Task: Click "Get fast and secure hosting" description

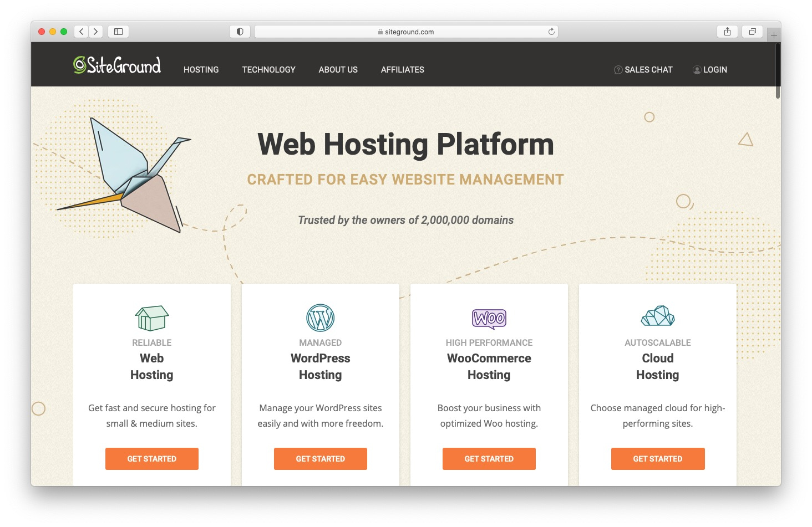Action: 152,416
